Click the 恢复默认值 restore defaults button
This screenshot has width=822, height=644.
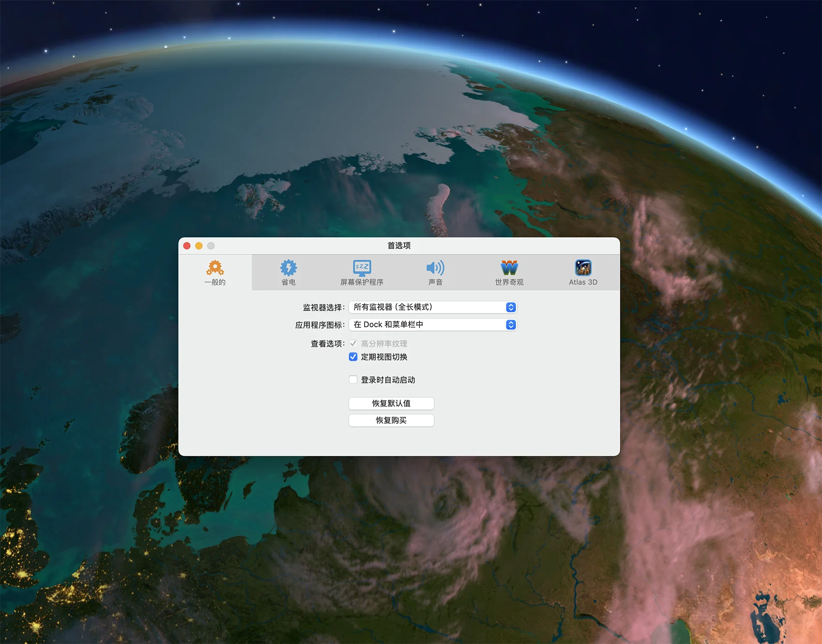click(x=391, y=403)
